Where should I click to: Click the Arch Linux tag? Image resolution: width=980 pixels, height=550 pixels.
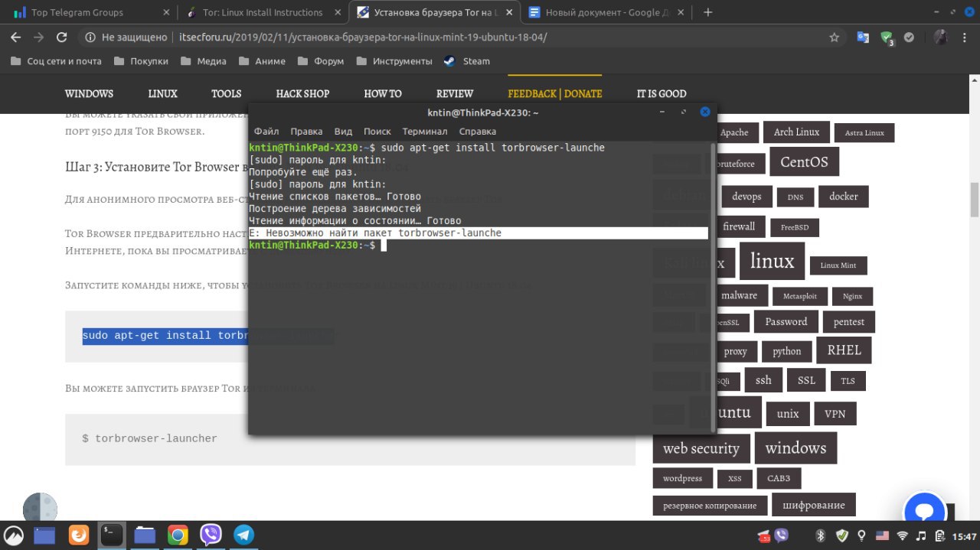pos(796,132)
